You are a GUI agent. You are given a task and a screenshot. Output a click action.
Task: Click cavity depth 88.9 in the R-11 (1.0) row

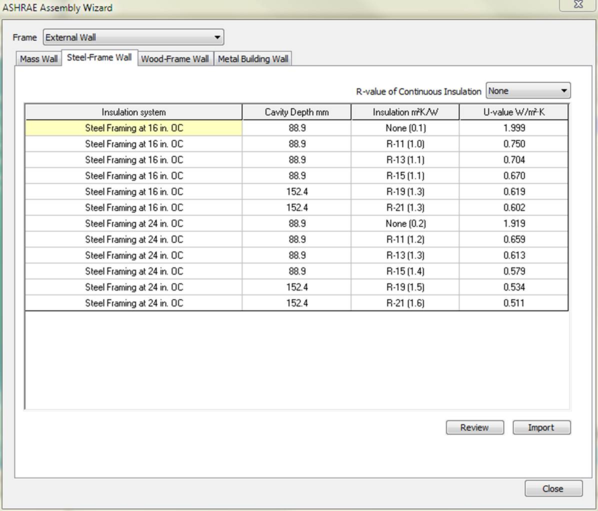pos(297,144)
